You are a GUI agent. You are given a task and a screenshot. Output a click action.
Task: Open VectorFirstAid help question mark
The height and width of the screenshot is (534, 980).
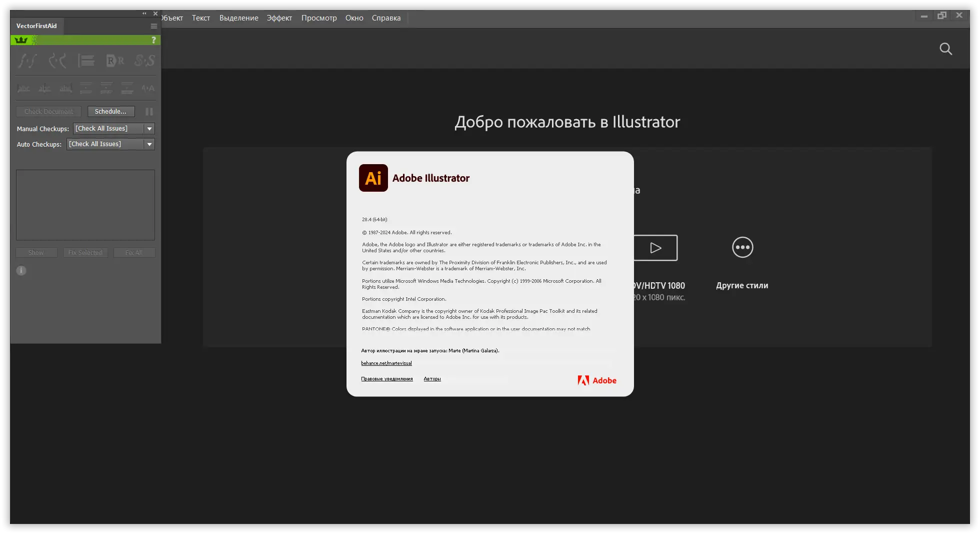point(153,40)
